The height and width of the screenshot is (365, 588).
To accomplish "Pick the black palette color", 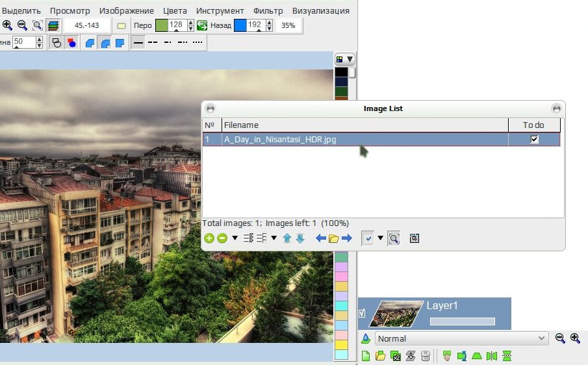I will tap(341, 72).
